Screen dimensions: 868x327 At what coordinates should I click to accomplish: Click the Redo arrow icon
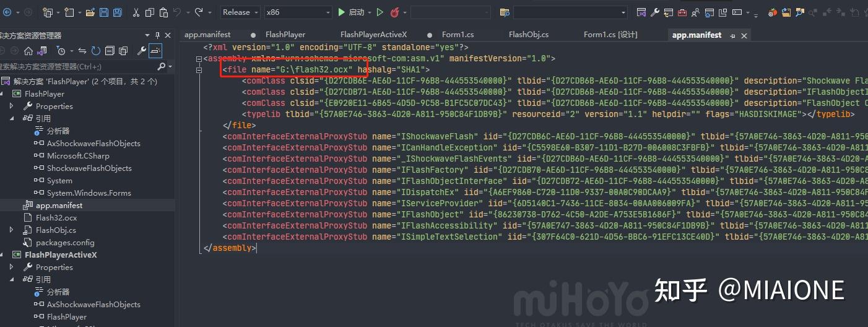tap(199, 12)
